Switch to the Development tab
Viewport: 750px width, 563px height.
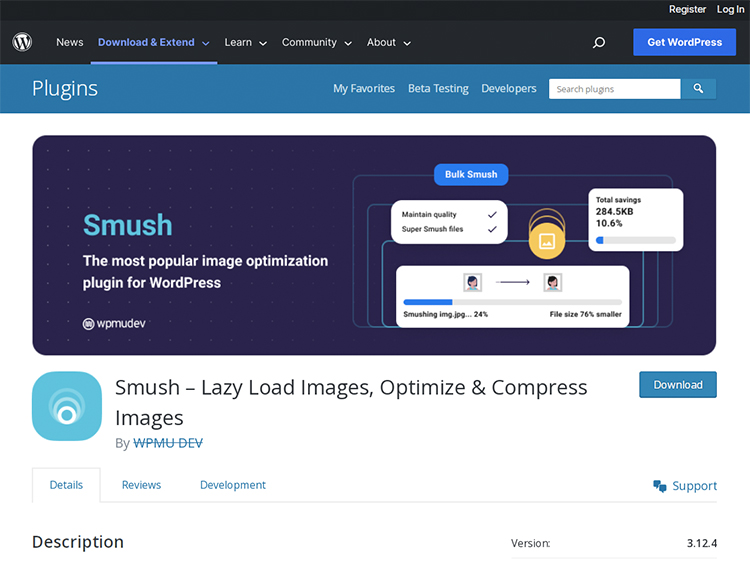click(x=232, y=485)
